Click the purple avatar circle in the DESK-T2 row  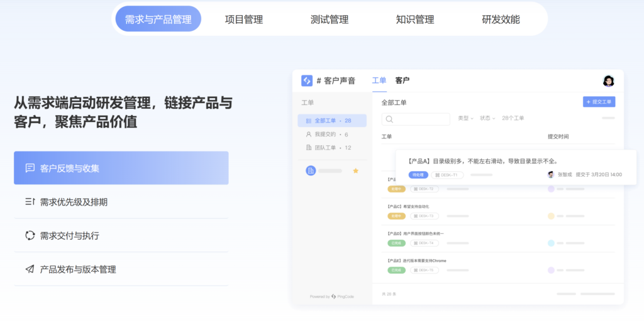click(x=551, y=189)
